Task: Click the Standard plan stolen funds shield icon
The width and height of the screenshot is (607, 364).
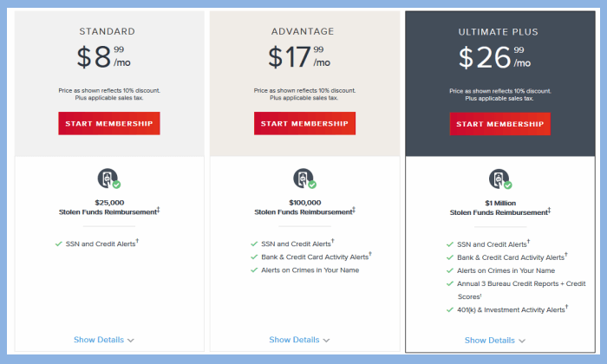Action: coord(108,179)
